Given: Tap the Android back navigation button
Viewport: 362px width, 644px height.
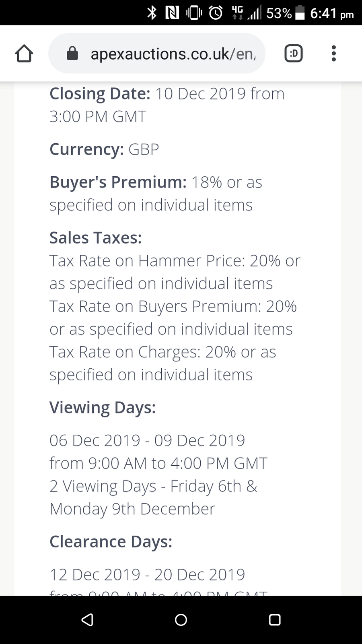Looking at the screenshot, I should (x=87, y=619).
